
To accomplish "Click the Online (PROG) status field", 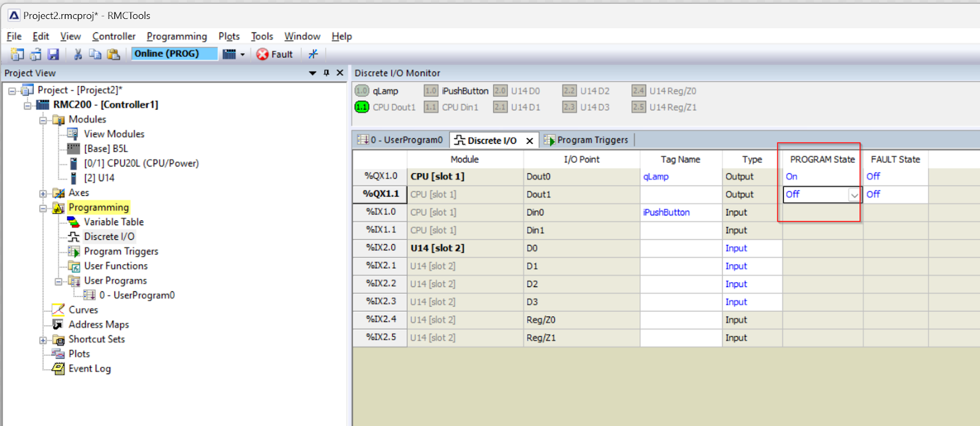I will (175, 53).
